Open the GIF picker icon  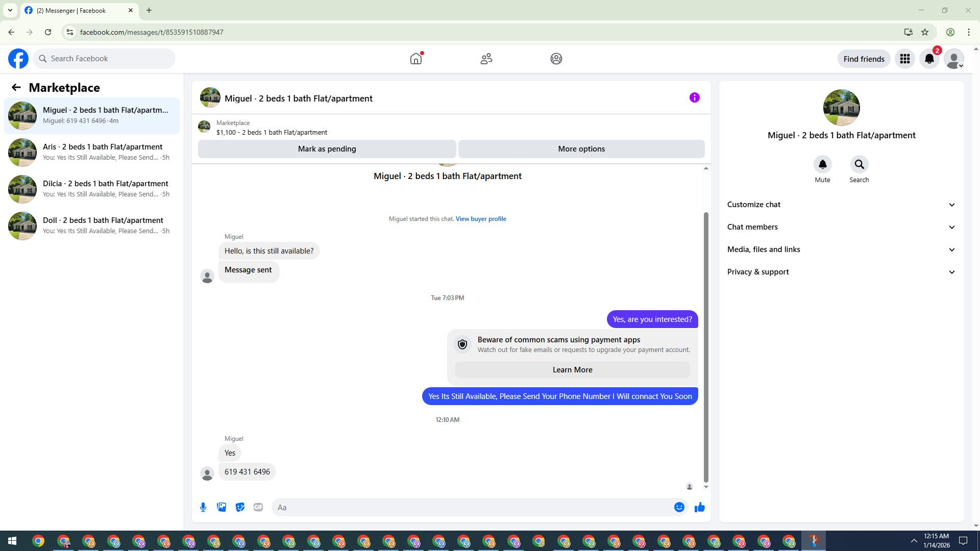click(258, 507)
